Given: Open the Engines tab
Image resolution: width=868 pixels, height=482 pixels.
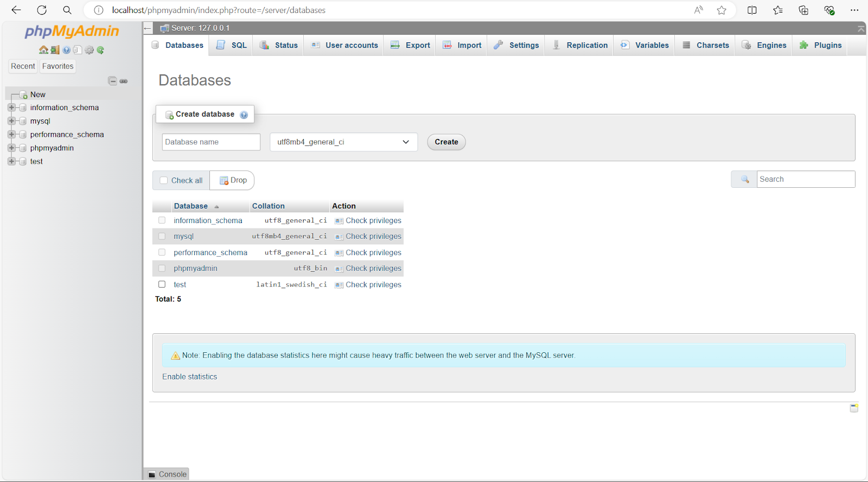Looking at the screenshot, I should click(x=764, y=46).
